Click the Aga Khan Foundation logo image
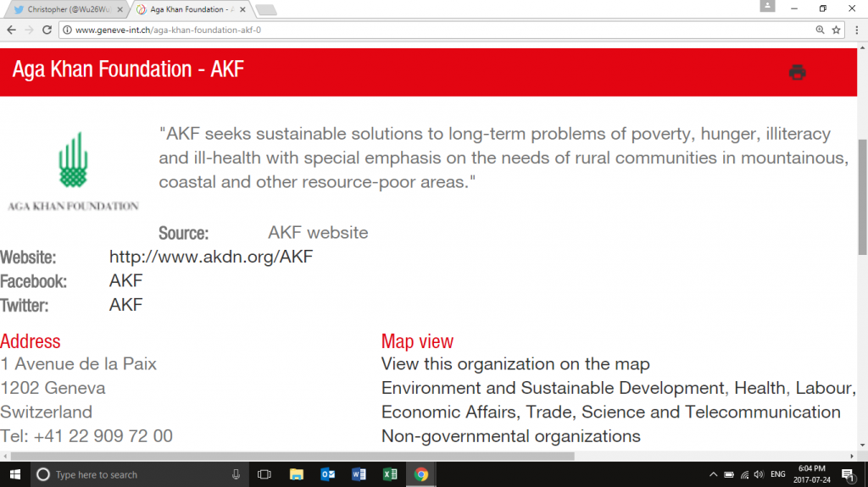This screenshot has width=868, height=487. (73, 172)
